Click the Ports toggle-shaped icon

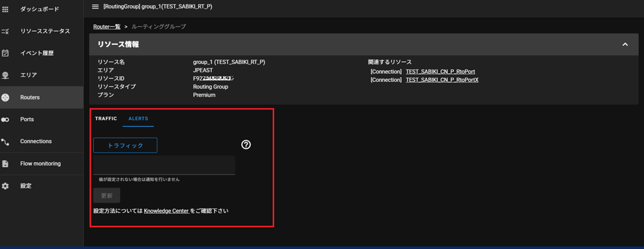click(x=6, y=120)
